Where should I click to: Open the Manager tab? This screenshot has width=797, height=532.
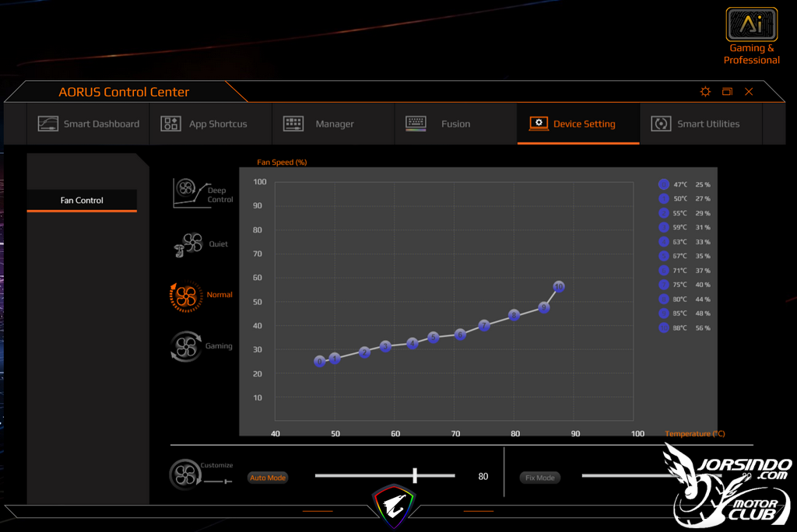(x=333, y=124)
